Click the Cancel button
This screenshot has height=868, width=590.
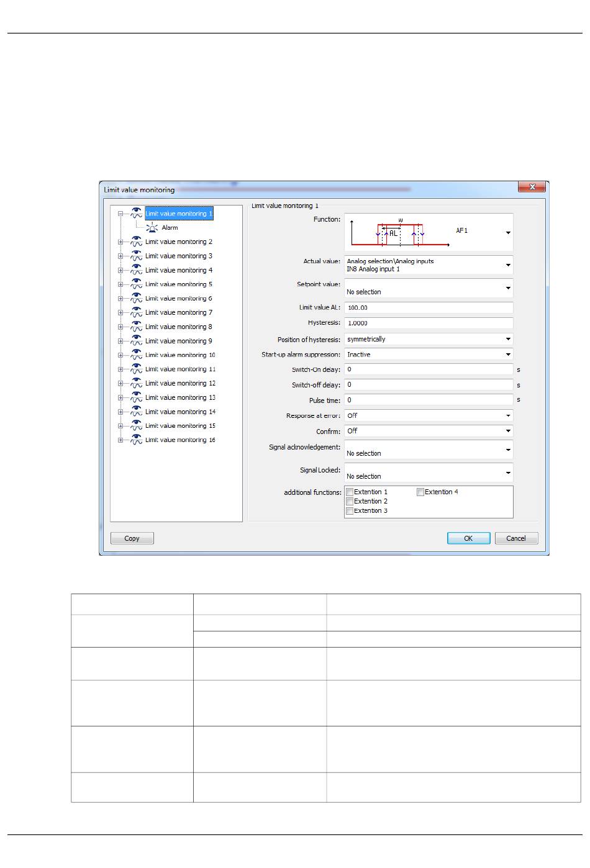point(516,538)
